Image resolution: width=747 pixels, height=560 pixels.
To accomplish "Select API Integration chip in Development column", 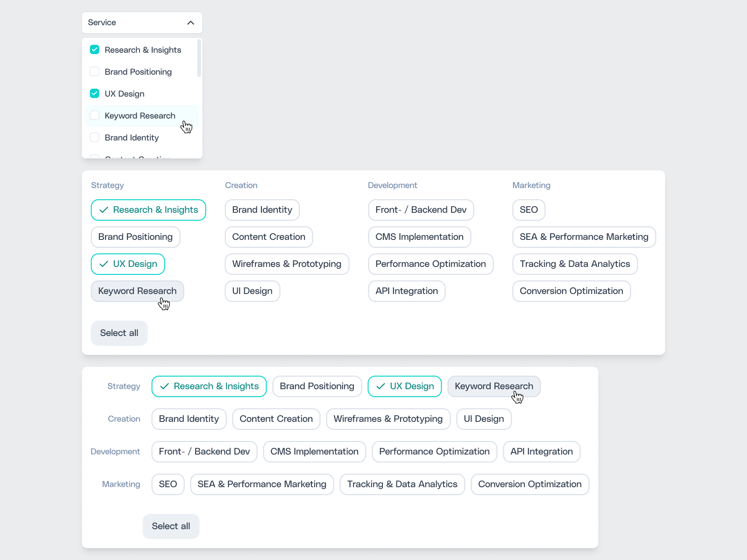I will 407,291.
